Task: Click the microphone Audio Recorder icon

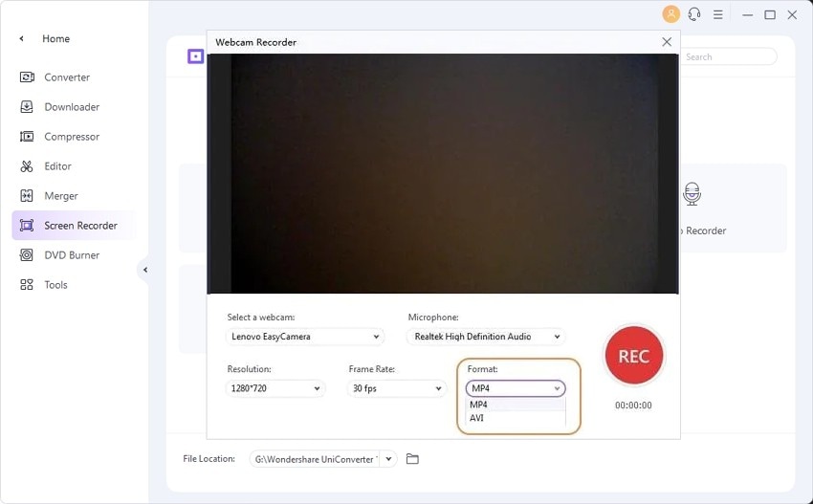Action: pos(692,194)
